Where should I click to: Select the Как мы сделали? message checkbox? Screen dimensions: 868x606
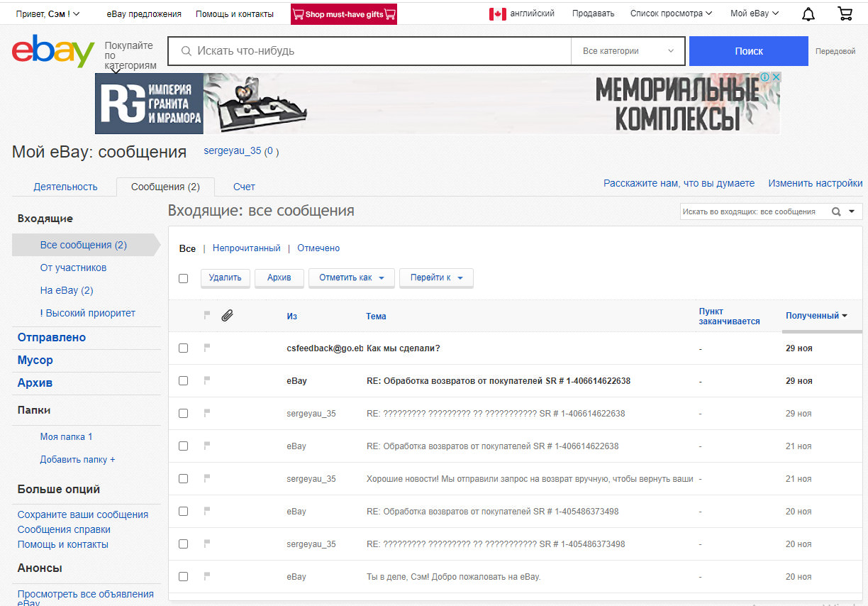pos(183,348)
